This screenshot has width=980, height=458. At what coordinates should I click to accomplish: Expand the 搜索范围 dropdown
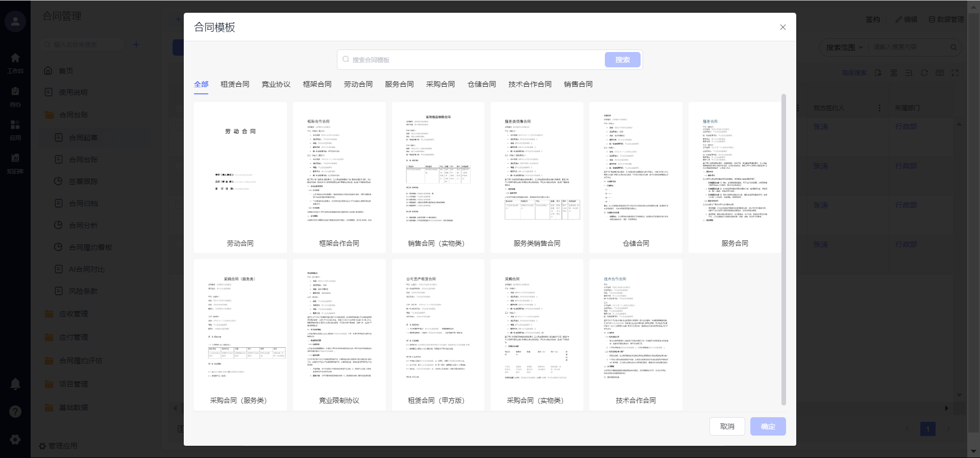[845, 47]
